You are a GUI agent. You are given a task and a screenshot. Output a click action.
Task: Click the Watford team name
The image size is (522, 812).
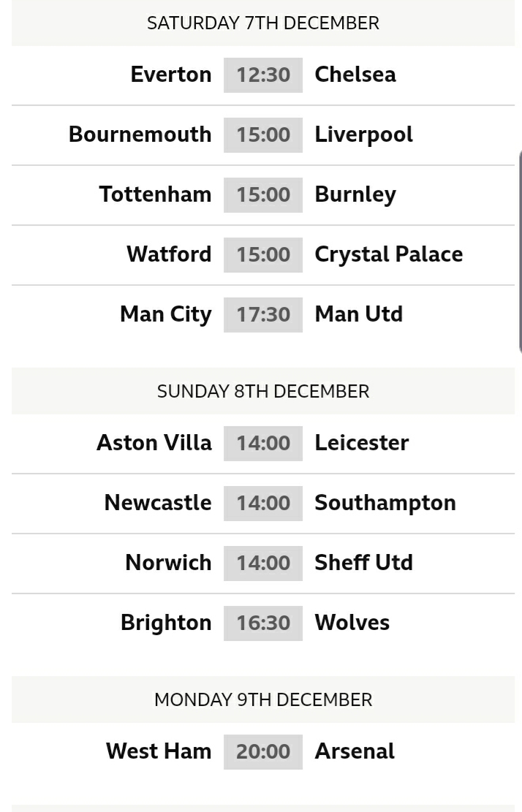[169, 254]
